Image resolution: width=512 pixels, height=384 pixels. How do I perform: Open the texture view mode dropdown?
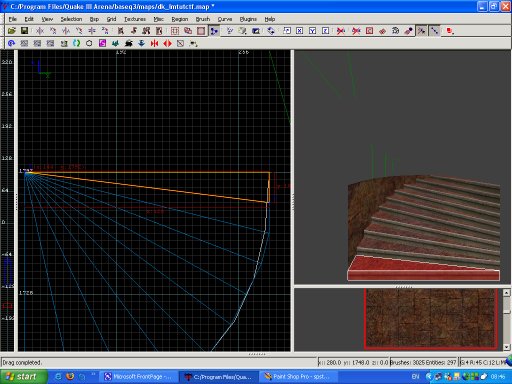(242, 31)
